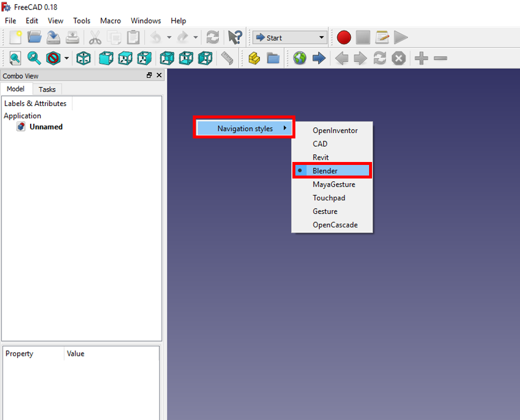
Task: Click the Save document icon
Action: 53,38
